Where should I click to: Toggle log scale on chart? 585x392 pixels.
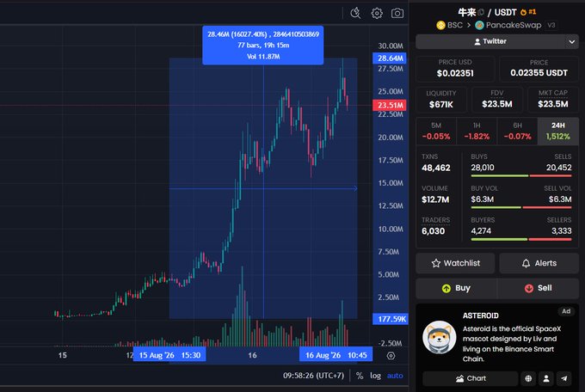pyautogui.click(x=375, y=376)
